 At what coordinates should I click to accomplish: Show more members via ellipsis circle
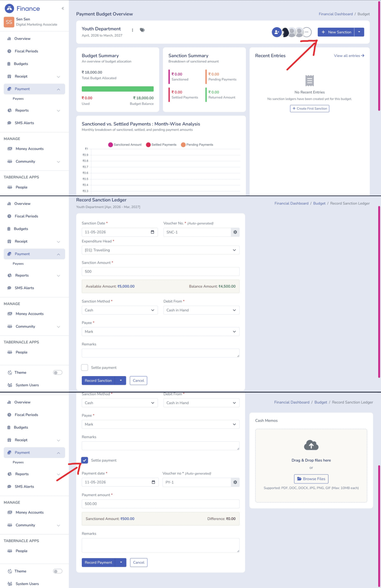307,32
